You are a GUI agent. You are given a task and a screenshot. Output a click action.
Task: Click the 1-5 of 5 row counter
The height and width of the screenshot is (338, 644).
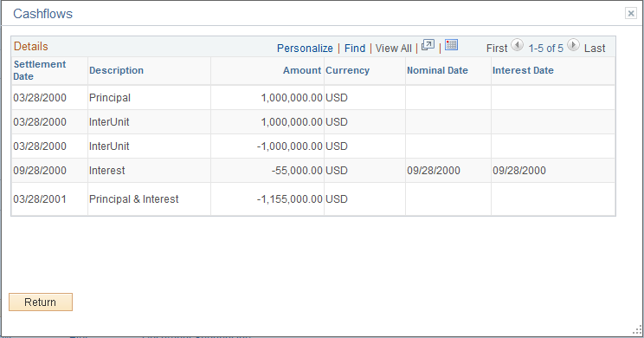point(545,49)
